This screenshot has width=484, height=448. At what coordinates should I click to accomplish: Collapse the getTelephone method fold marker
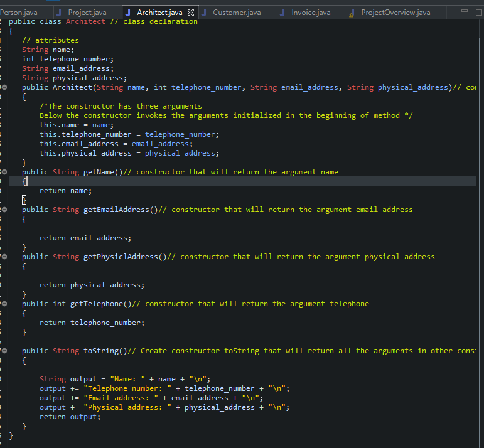(x=4, y=304)
